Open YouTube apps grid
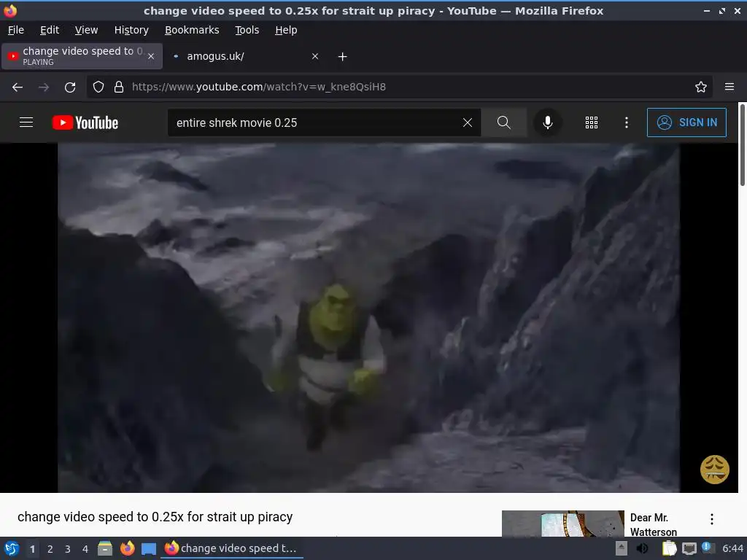The image size is (747, 560). coord(591,122)
